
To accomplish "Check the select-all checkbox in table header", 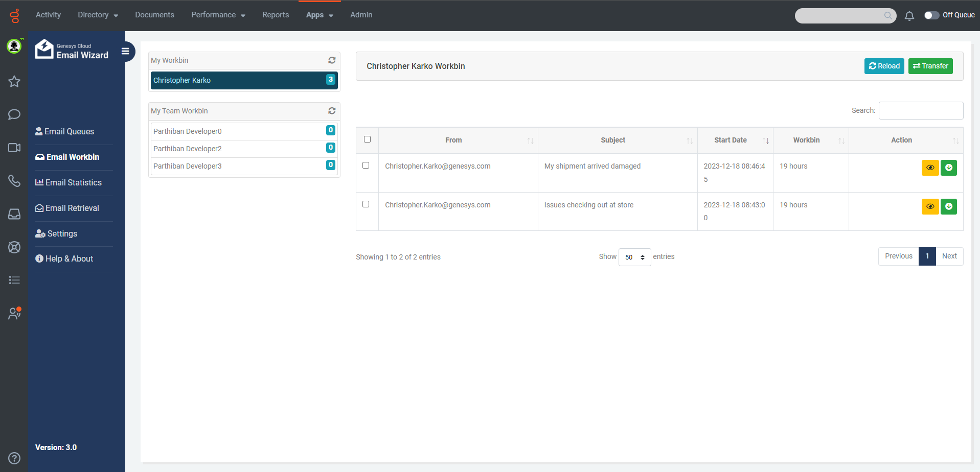I will coord(367,139).
